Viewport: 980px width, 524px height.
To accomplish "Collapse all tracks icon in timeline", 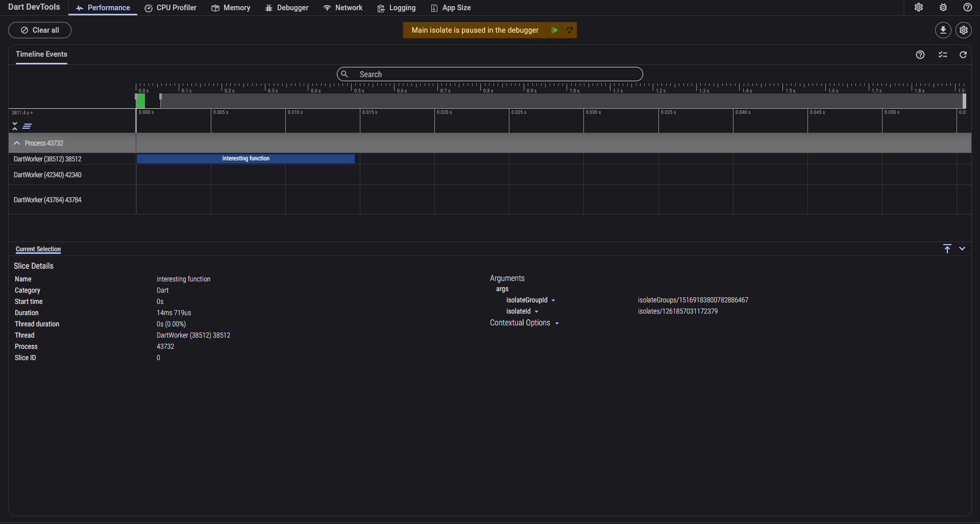I will 15,126.
